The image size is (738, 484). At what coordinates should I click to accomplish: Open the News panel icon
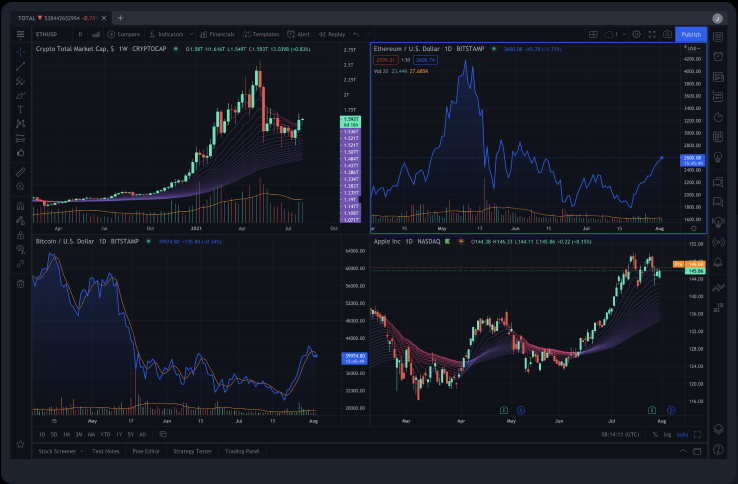718,77
